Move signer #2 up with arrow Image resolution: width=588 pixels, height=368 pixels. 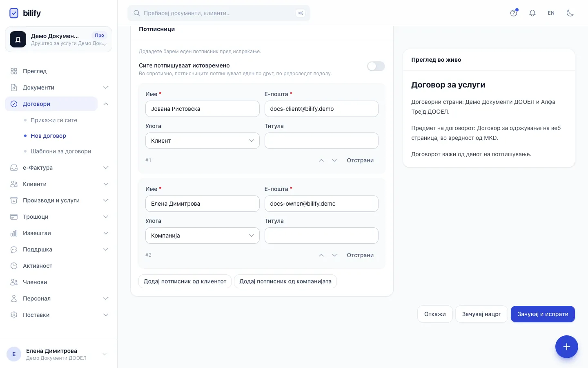point(321,255)
